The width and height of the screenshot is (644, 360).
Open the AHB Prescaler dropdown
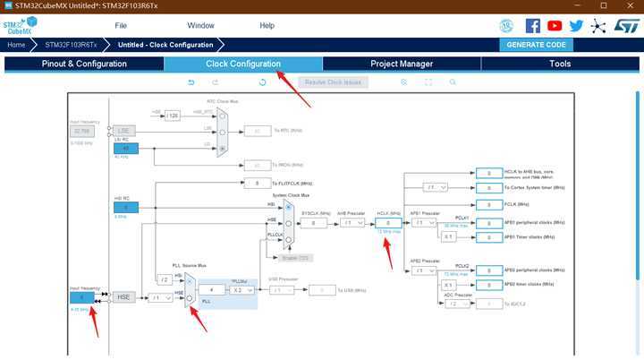(352, 223)
